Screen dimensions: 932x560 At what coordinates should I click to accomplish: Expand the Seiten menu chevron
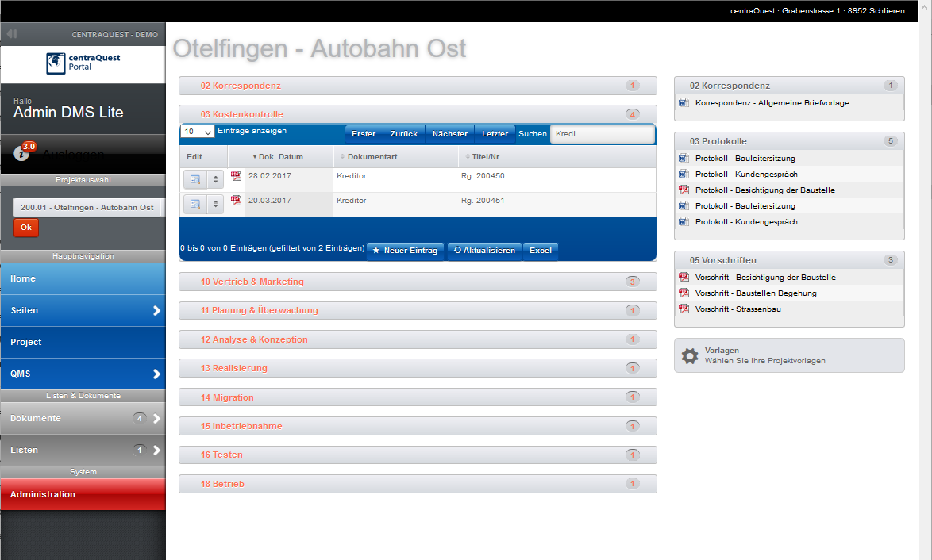coord(156,311)
